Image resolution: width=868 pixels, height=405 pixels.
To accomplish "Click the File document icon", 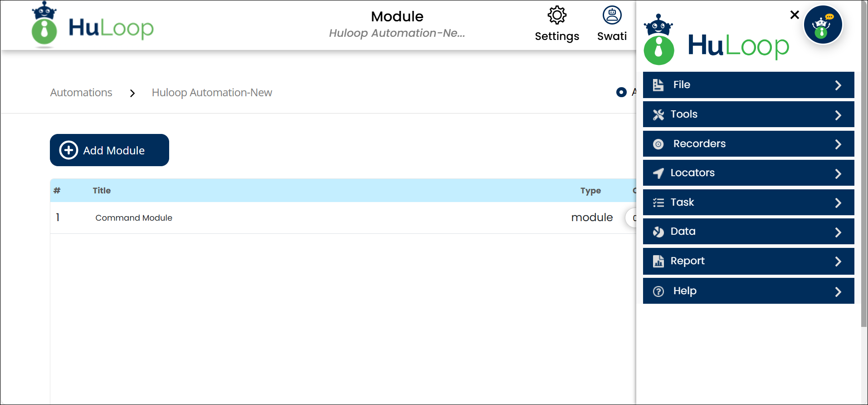I will coord(658,85).
